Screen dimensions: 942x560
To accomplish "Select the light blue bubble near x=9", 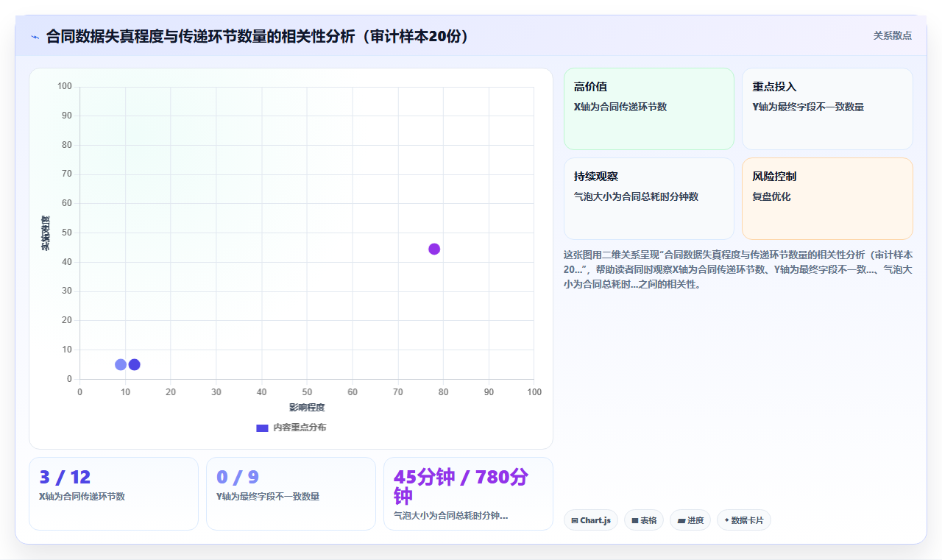I will tap(121, 364).
